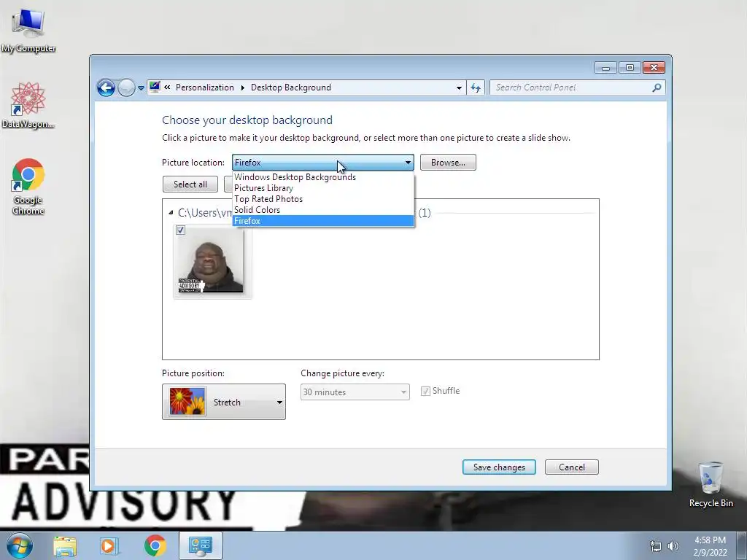Click the magnifier icon in search box
The height and width of the screenshot is (560, 747).
coord(657,87)
